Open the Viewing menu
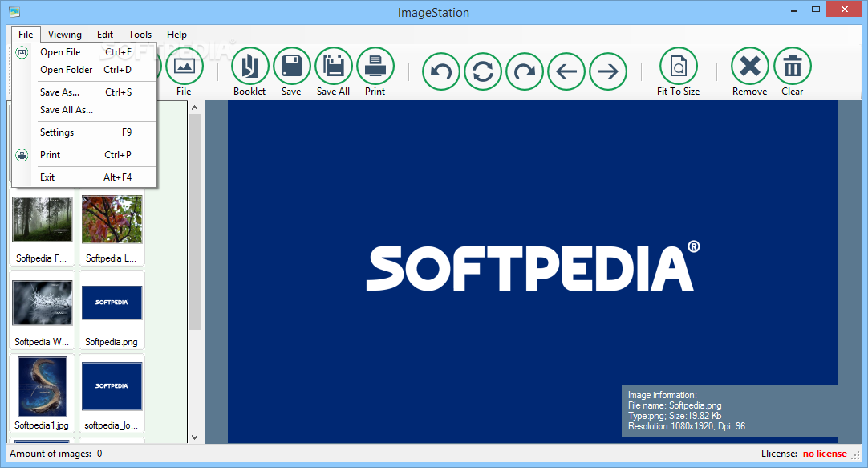868x468 pixels. point(64,35)
